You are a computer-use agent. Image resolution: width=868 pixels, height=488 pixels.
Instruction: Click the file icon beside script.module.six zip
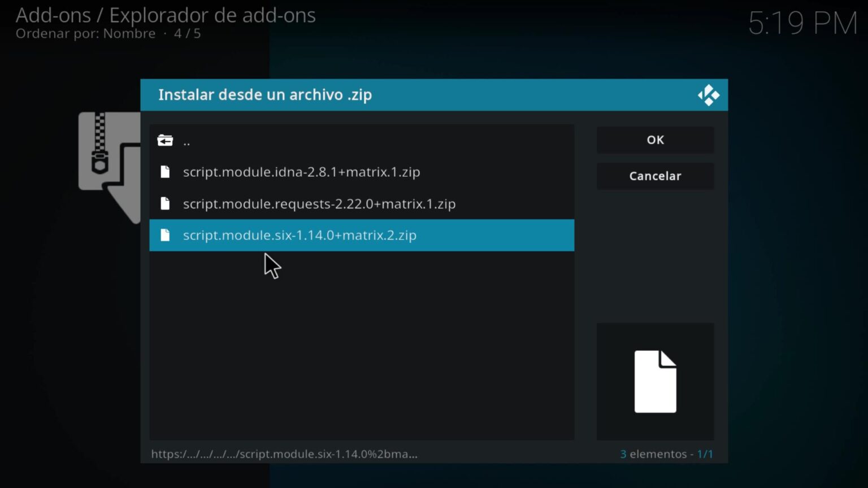(165, 235)
